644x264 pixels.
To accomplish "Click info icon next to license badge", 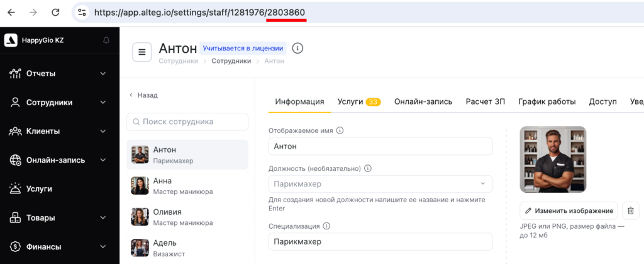I will point(298,49).
